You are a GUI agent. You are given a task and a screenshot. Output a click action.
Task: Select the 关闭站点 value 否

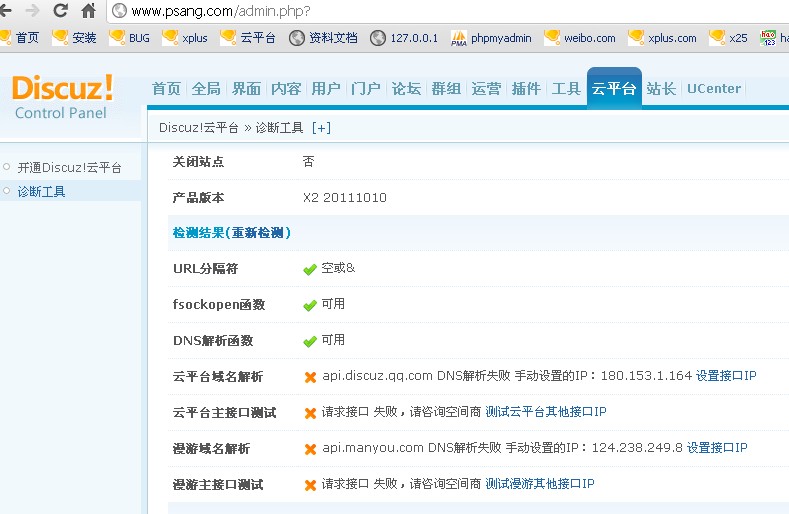point(308,161)
